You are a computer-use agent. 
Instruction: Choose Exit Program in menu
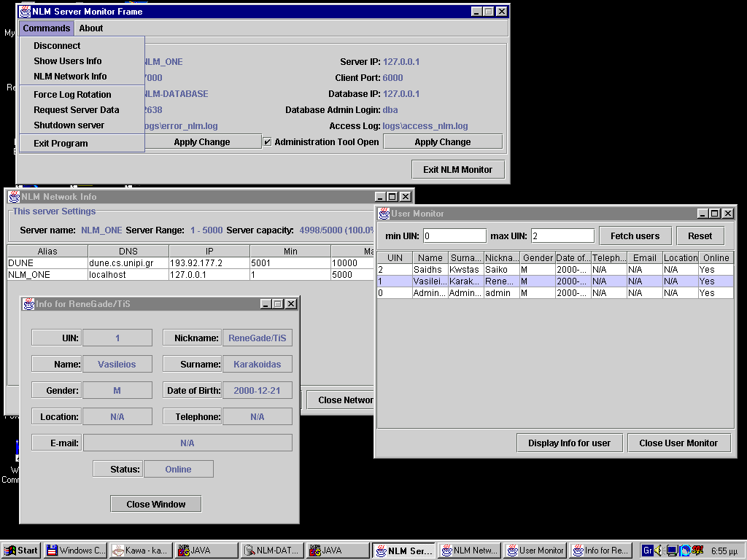tap(61, 144)
